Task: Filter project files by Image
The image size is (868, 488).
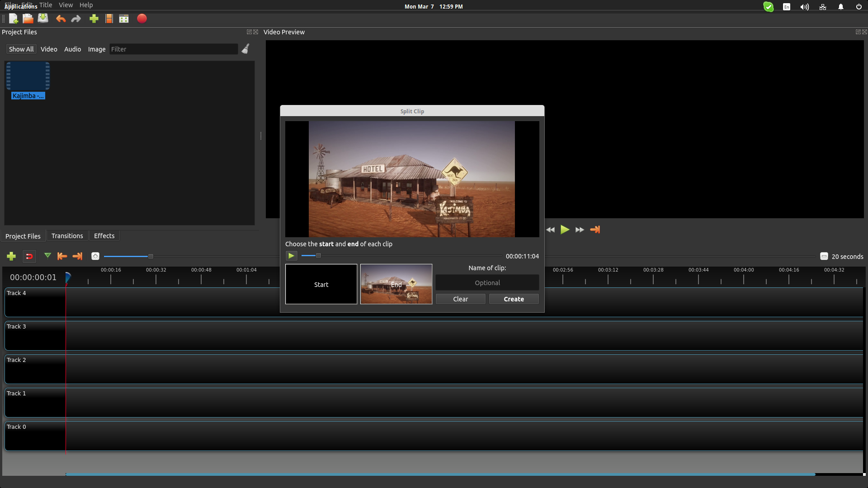Action: [97, 49]
